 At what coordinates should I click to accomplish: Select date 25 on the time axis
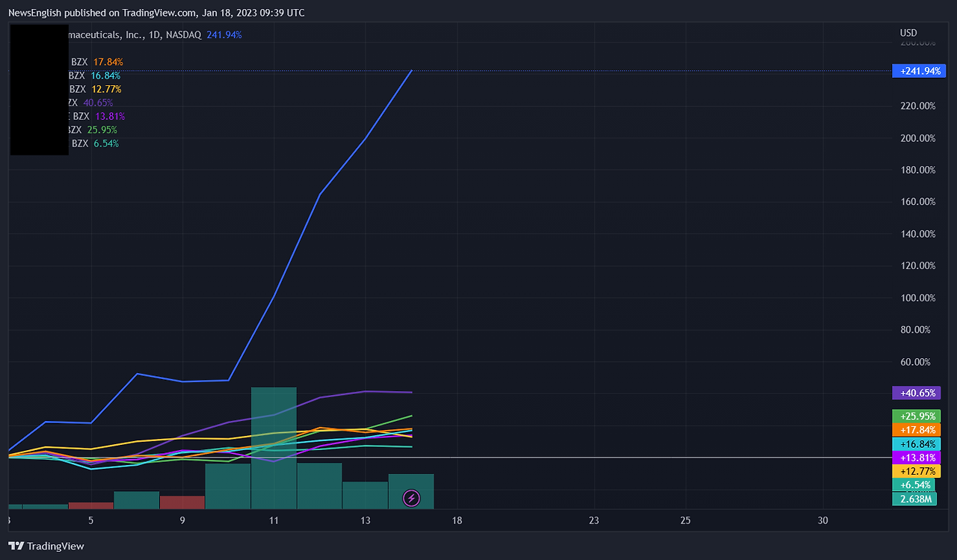tap(685, 520)
